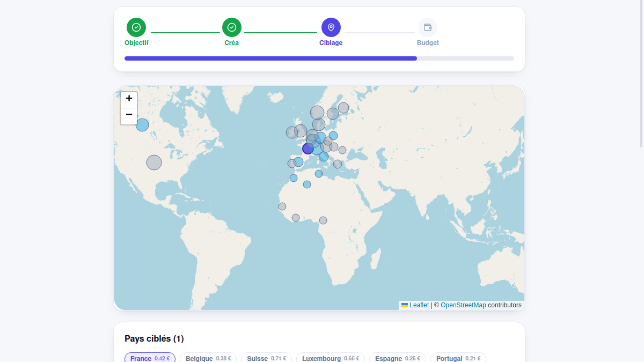
Task: Select the gray marker over Ivory Coast
Action: point(296,218)
